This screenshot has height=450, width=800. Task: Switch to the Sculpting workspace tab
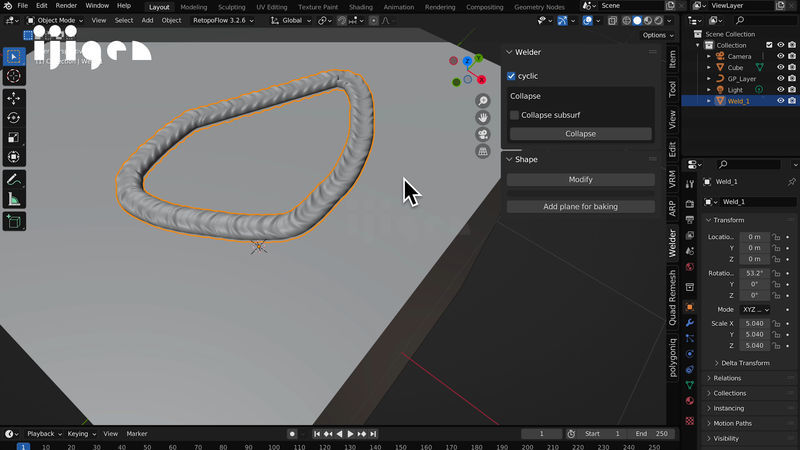click(232, 7)
